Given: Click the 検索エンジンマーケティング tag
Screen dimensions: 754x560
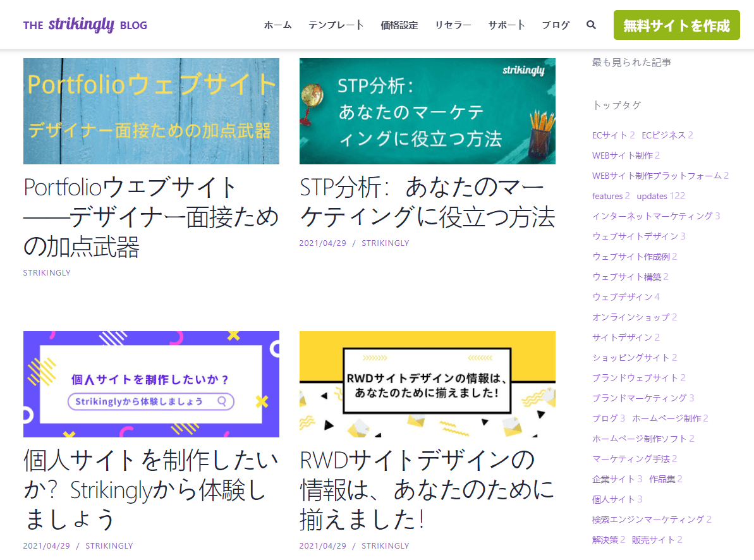Looking at the screenshot, I should 645,519.
